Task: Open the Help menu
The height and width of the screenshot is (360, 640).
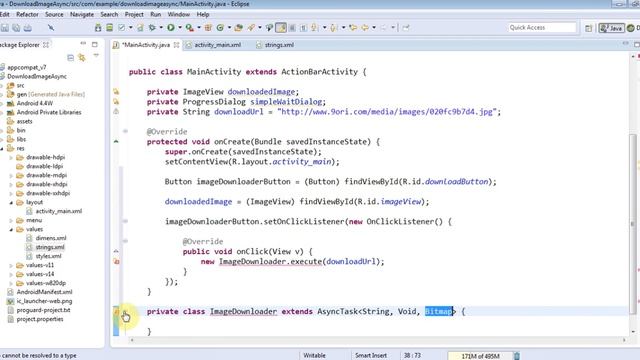Action: coord(203,14)
